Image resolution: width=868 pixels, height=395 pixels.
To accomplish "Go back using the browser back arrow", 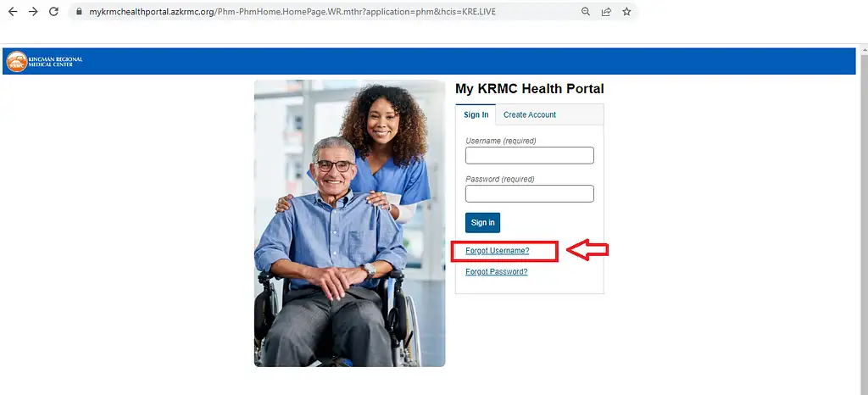I will click(x=13, y=12).
